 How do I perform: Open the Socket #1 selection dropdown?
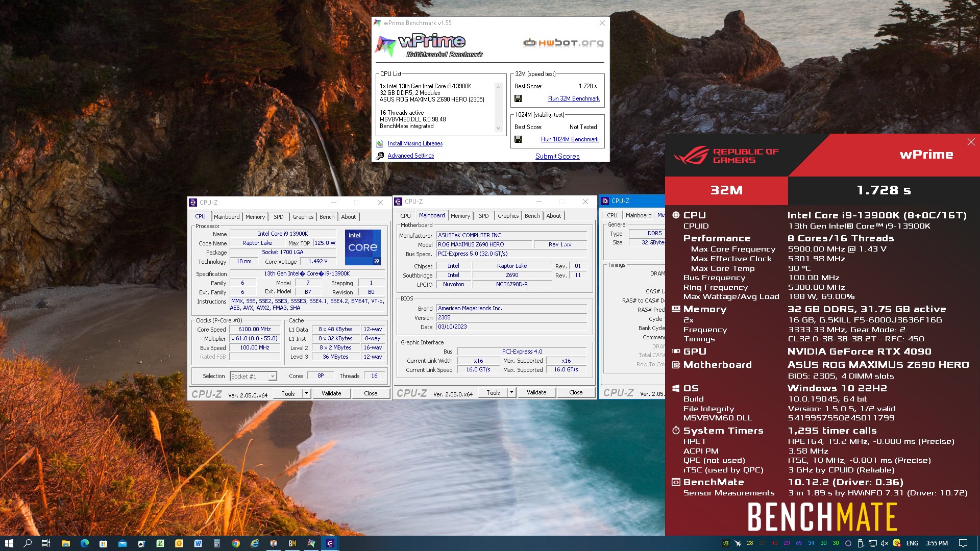tap(254, 377)
